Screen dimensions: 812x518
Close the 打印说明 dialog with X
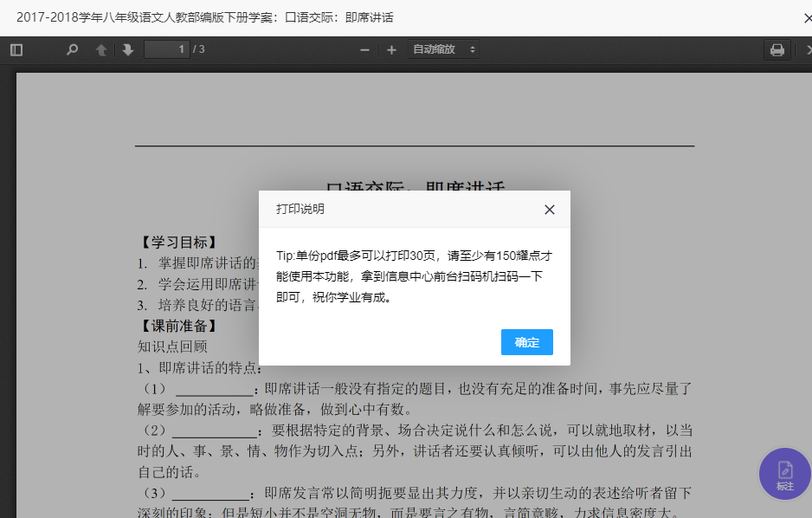pos(550,210)
